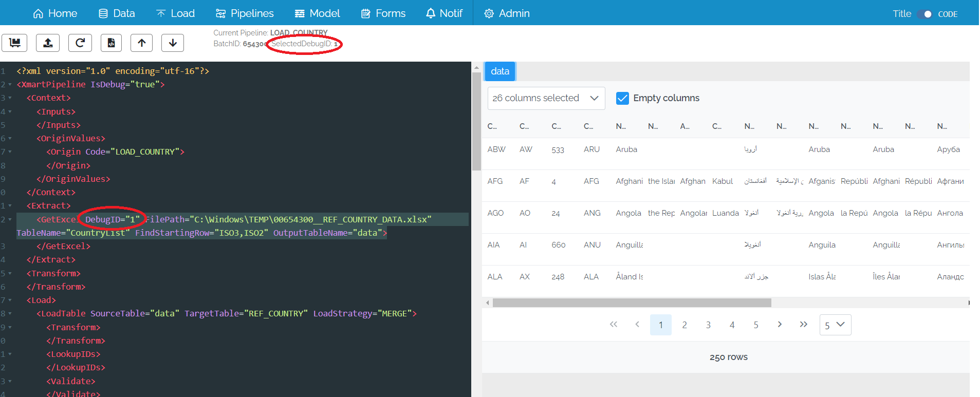Go to next page of results
This screenshot has width=980, height=397.
click(780, 325)
